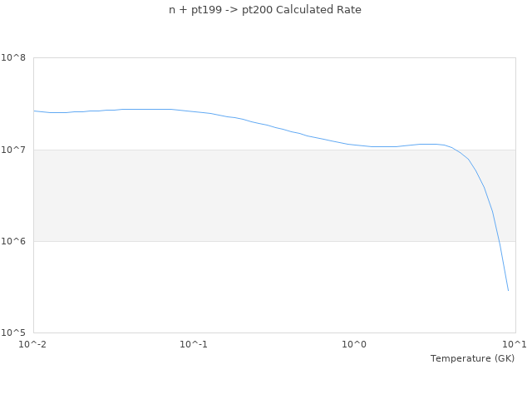Click the leftmost starting point of the blue curve
The height and width of the screenshot is (399, 532).
(x=34, y=111)
